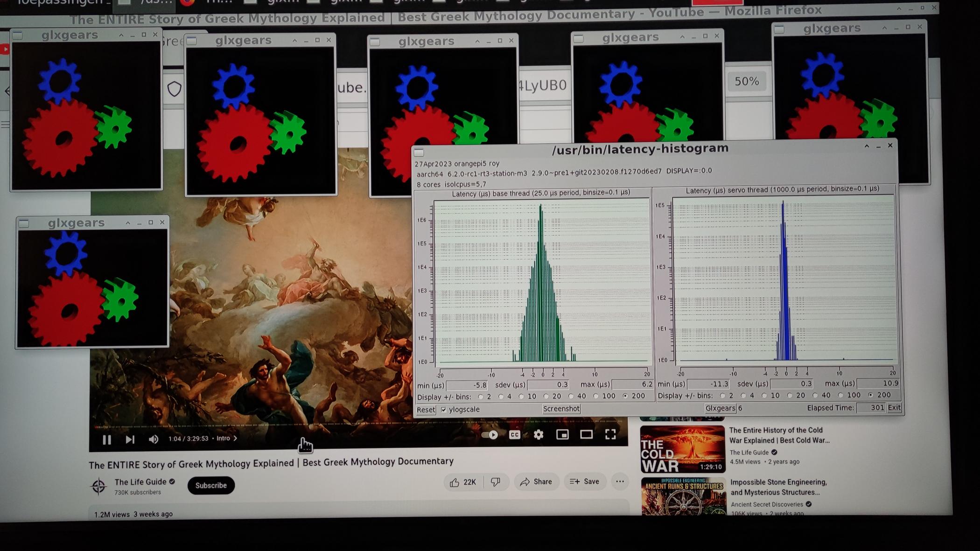This screenshot has width=980, height=551.
Task: Open the latency-histogram window menu icon
Action: click(x=419, y=153)
